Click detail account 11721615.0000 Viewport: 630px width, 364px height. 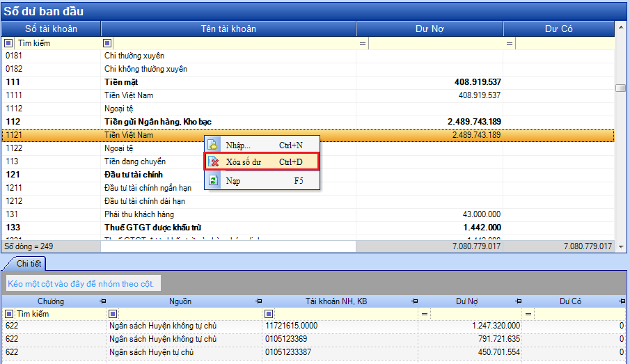291,326
